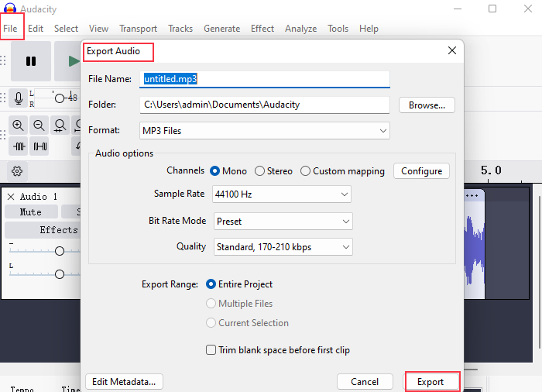542x392 pixels.
Task: Open the Generate menu
Action: (x=222, y=29)
